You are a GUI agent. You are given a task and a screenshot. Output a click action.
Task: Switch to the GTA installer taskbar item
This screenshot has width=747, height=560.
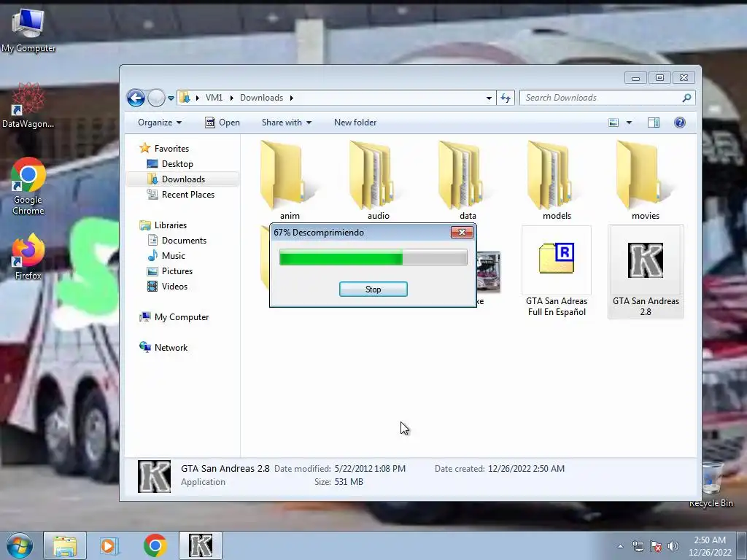201,545
